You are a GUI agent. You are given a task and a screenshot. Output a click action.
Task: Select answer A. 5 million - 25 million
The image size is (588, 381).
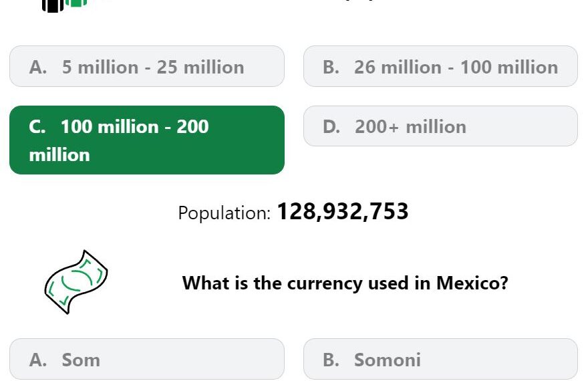[146, 66]
